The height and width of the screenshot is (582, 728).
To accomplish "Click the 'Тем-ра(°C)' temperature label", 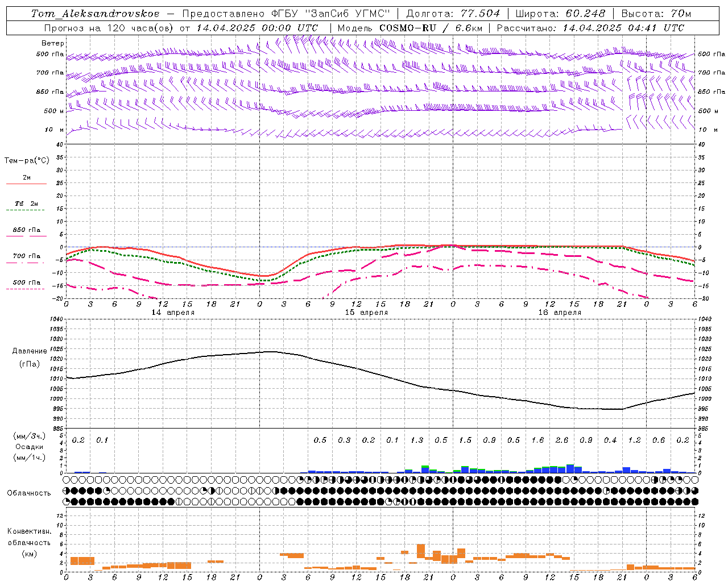I will click(x=27, y=161).
